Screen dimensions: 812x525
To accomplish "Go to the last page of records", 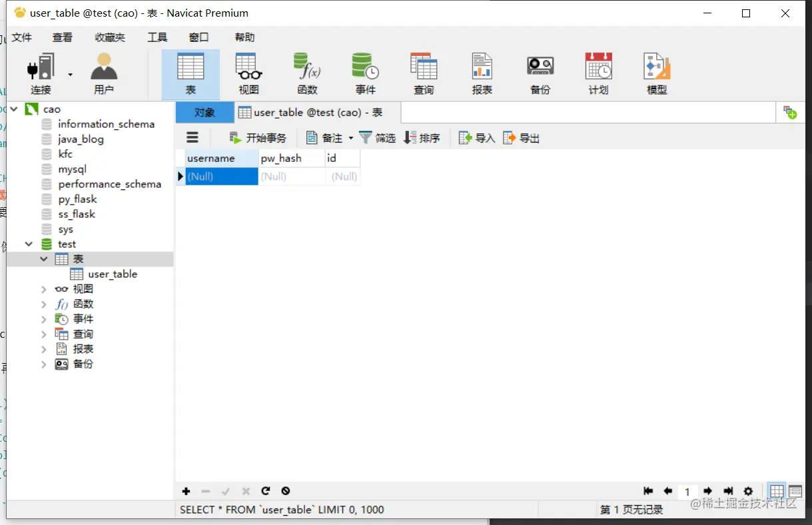I will pyautogui.click(x=728, y=491).
